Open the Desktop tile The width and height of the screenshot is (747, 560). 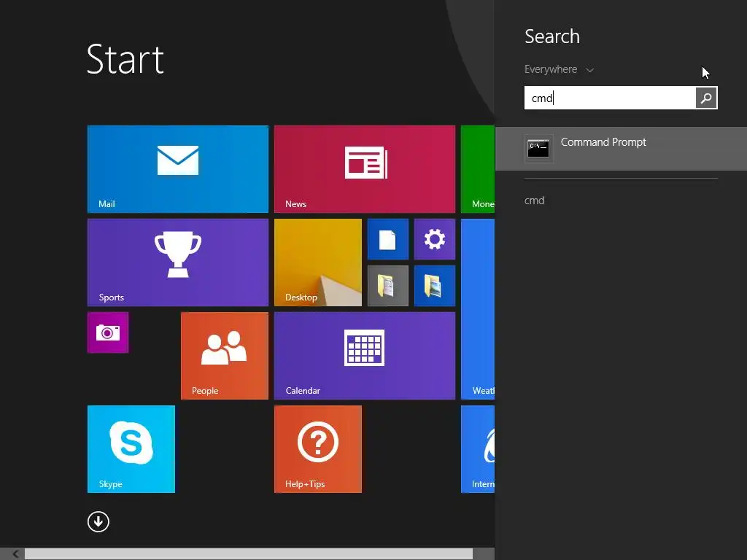coord(318,262)
